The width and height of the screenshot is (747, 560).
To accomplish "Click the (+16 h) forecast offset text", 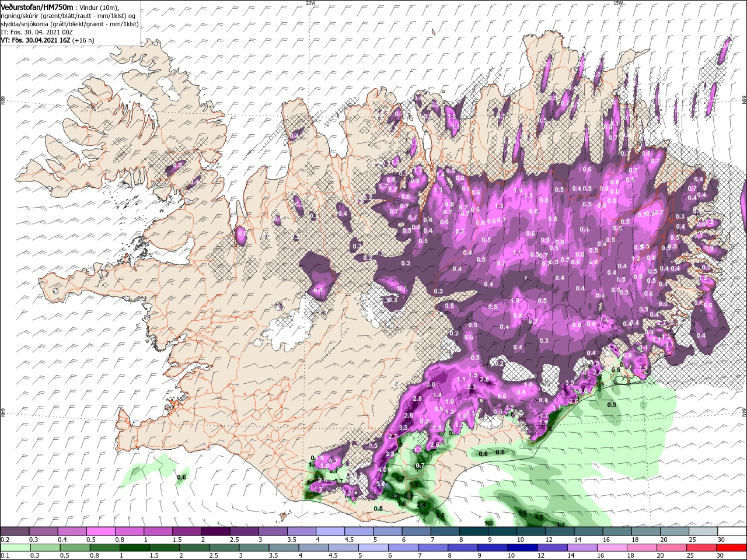I will [x=83, y=40].
